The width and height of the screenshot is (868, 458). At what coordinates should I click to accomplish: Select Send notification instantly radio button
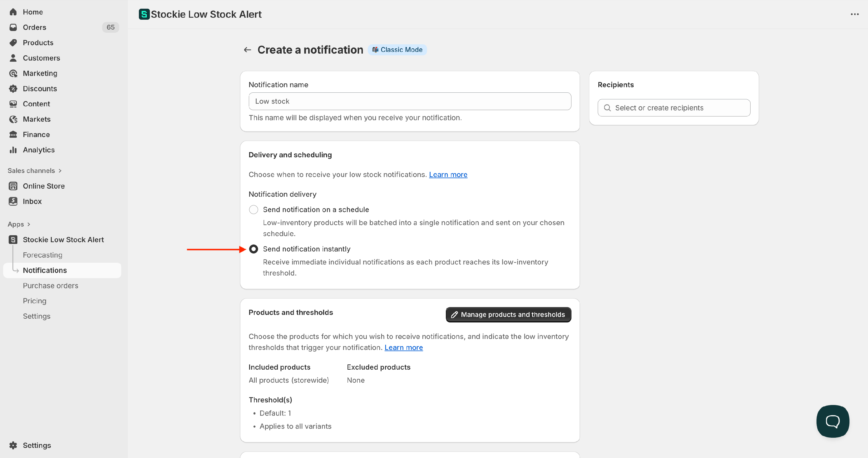(x=253, y=249)
